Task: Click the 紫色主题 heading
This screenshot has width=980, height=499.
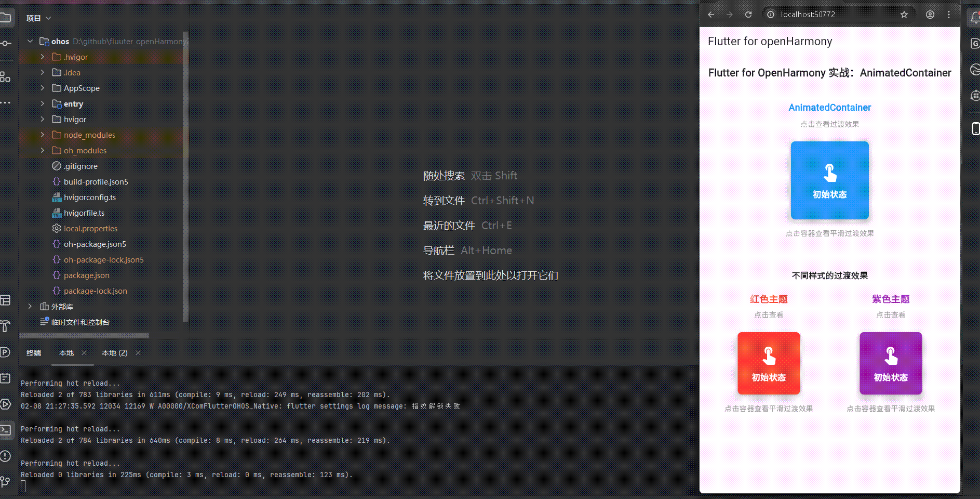Action: [891, 299]
